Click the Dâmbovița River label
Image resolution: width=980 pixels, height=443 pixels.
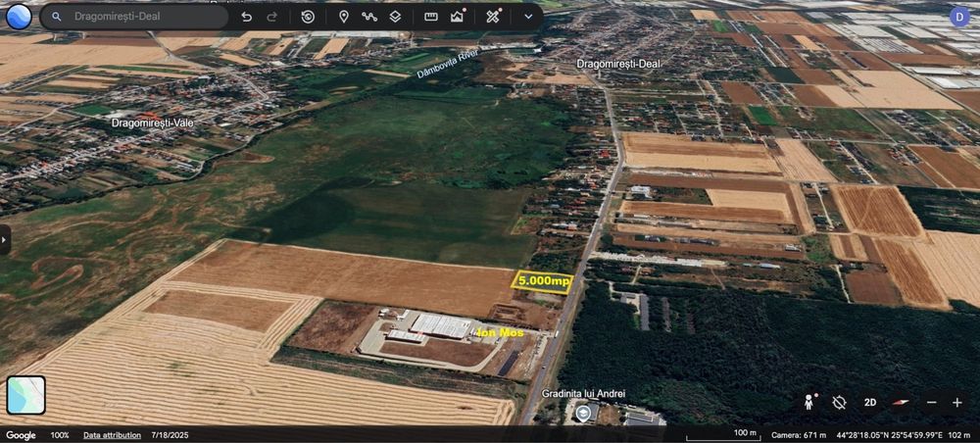coord(448,64)
